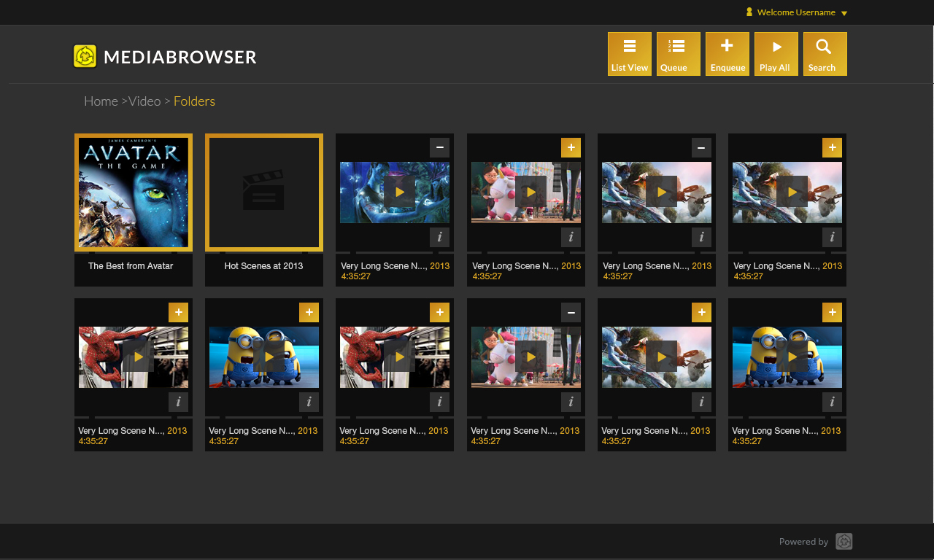This screenshot has height=560, width=934.
Task: Dequeue the blue Avatar forest scene with minus
Action: [439, 147]
